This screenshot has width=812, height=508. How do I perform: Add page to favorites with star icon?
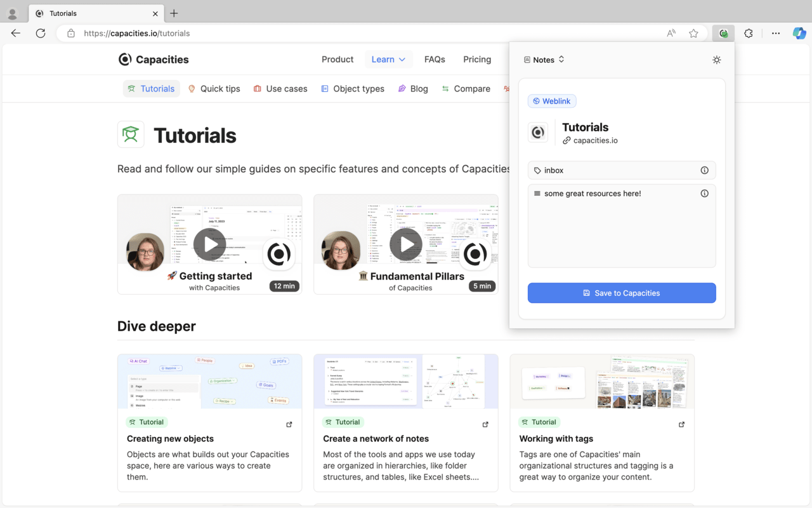[693, 34]
